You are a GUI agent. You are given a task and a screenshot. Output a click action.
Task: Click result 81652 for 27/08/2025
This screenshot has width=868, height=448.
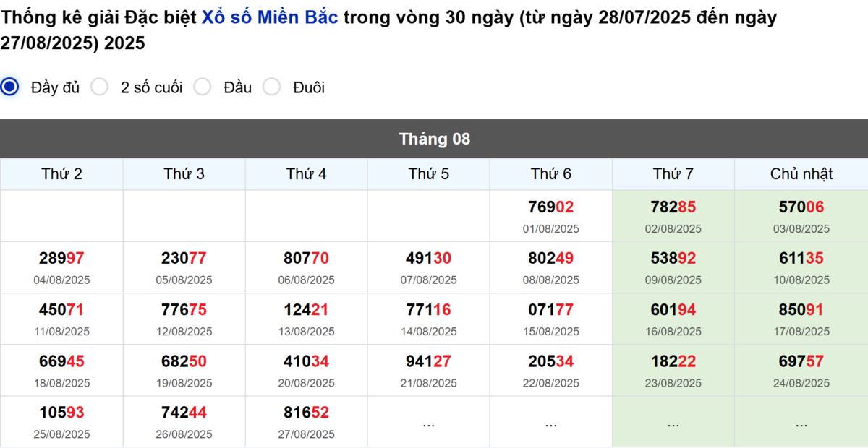click(x=306, y=413)
